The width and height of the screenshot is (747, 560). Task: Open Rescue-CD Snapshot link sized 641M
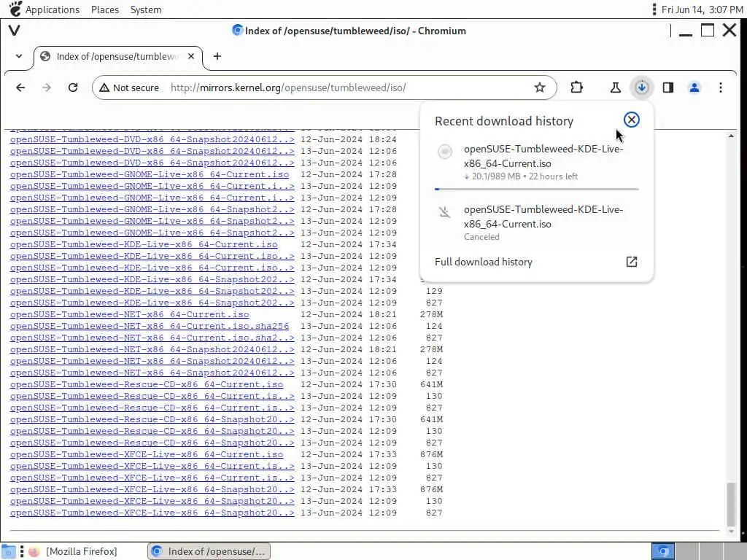(x=152, y=419)
